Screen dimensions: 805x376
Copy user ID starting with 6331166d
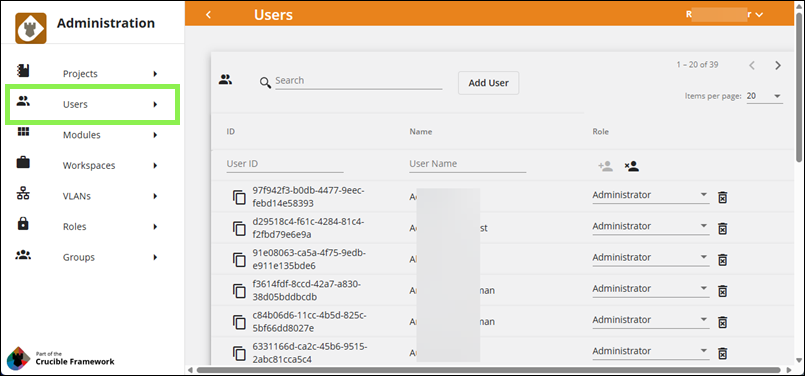pyautogui.click(x=240, y=353)
